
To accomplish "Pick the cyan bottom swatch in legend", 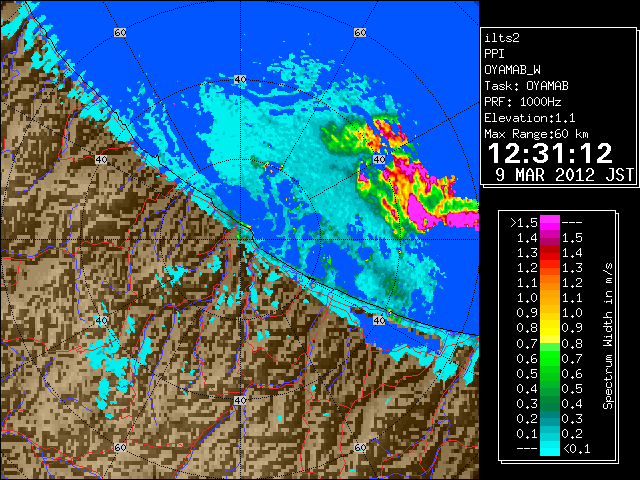I will pos(550,448).
